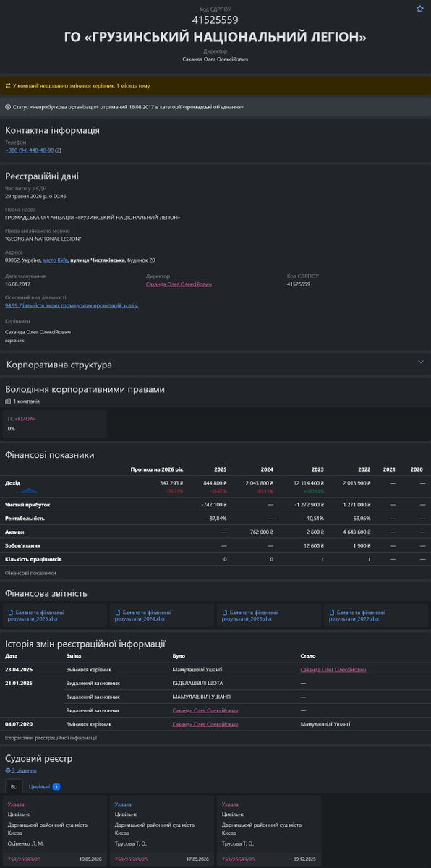431x868 pixels.
Task: Open the 'місто Київ' address link
Action: tap(56, 260)
